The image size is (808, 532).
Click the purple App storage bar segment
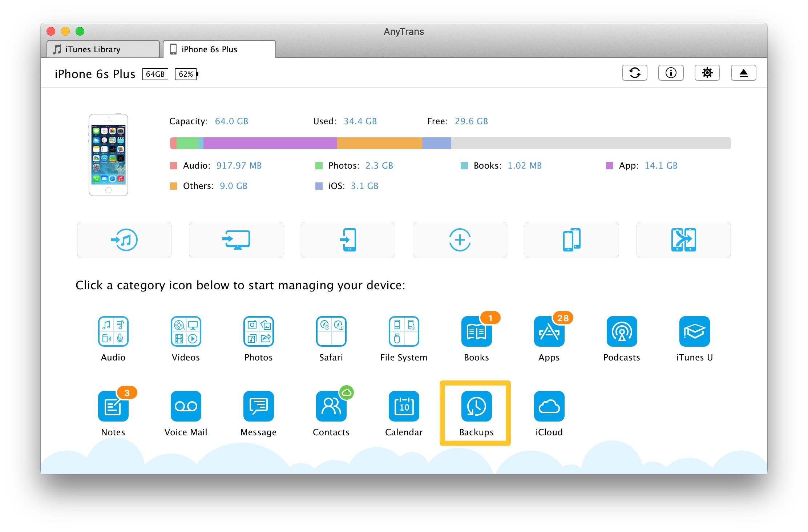click(x=270, y=143)
